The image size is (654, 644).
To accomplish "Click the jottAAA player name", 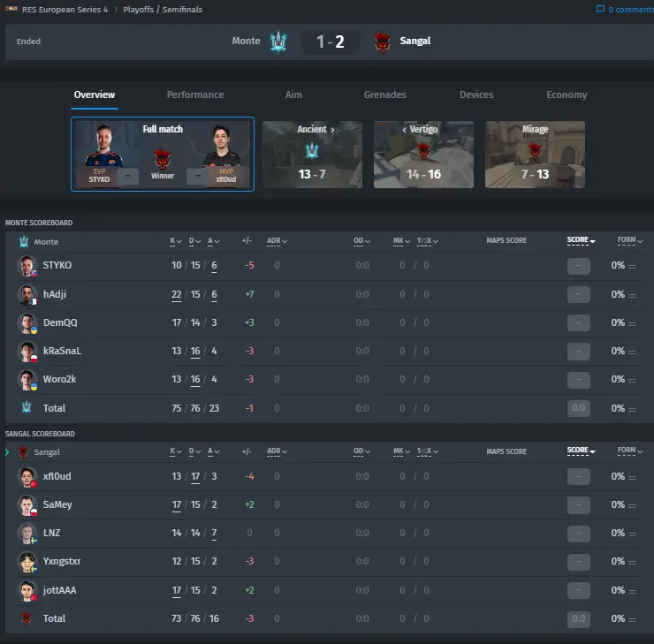I will click(x=59, y=590).
